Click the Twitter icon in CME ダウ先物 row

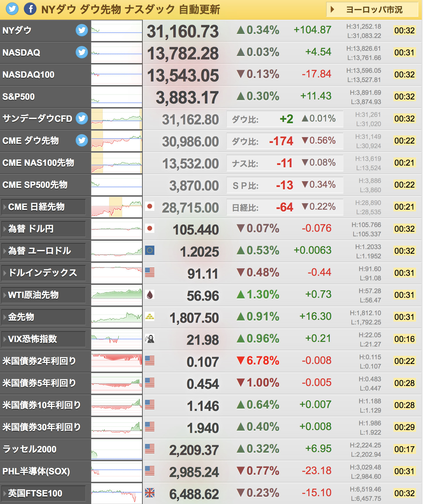click(x=82, y=140)
